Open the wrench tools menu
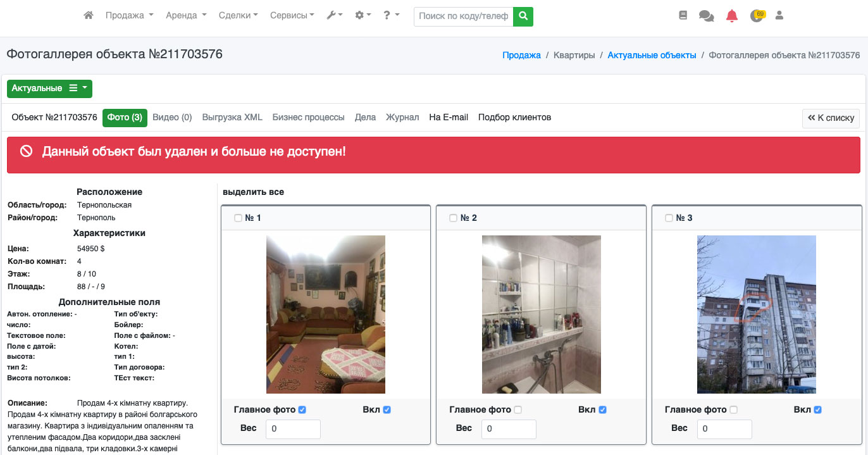Image resolution: width=868 pixels, height=455 pixels. 334,16
